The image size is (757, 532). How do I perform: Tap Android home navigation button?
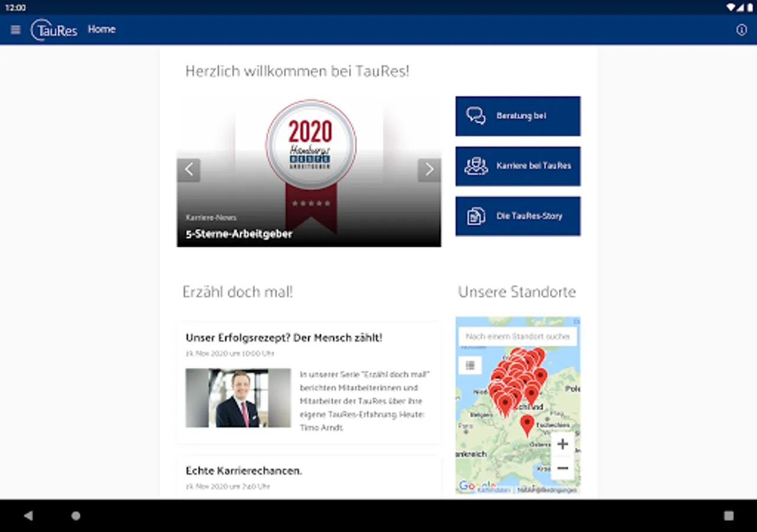(x=76, y=515)
